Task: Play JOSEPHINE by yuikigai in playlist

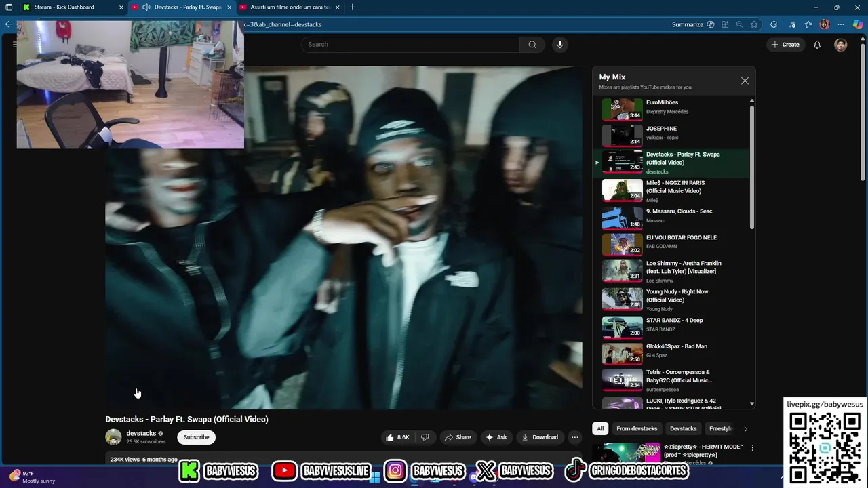Action: click(671, 135)
